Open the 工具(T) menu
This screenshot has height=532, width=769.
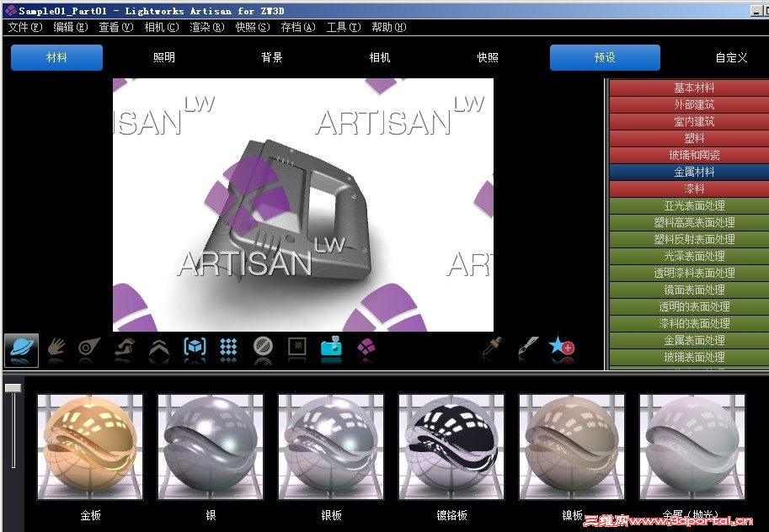tap(344, 27)
